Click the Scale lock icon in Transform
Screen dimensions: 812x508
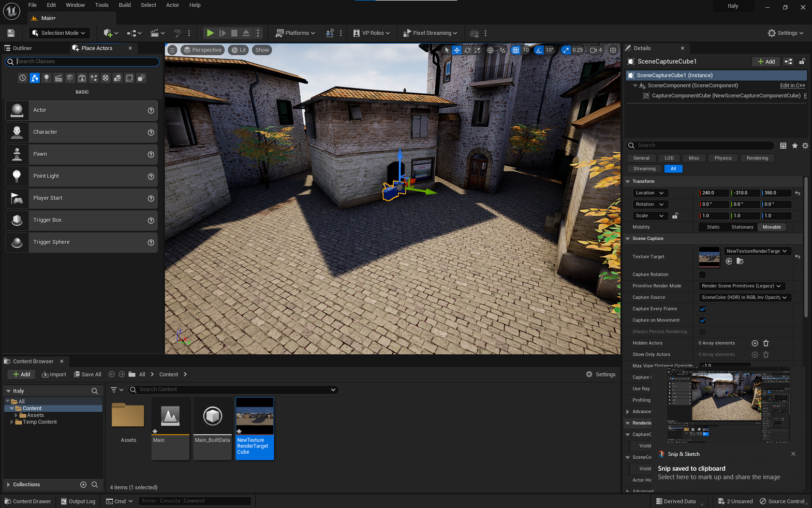[x=675, y=216]
